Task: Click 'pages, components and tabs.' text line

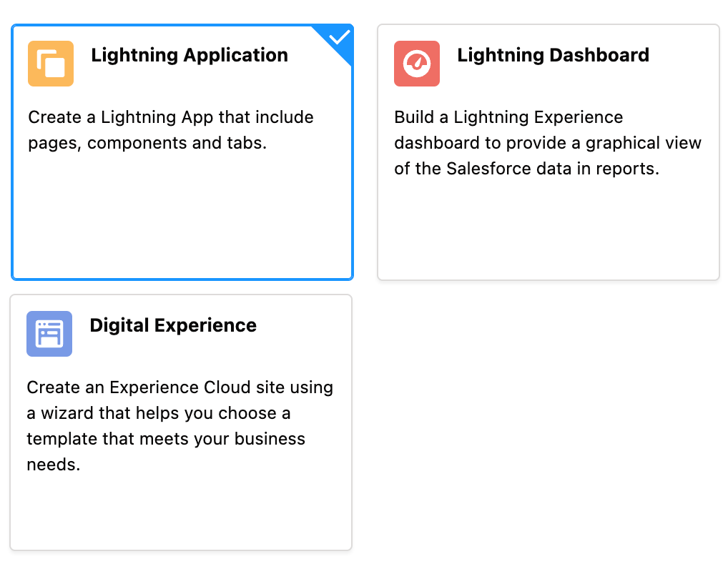Action: pos(147,143)
